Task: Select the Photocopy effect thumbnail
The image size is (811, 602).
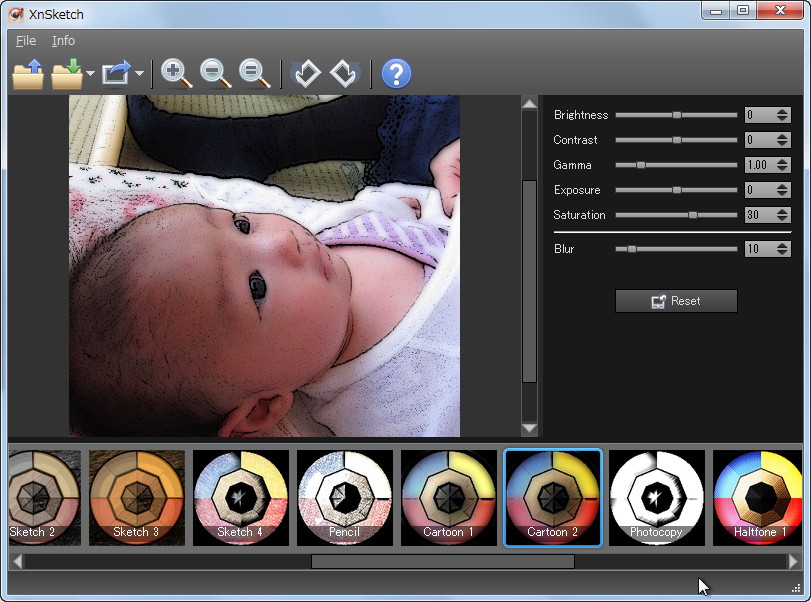Action: click(657, 498)
